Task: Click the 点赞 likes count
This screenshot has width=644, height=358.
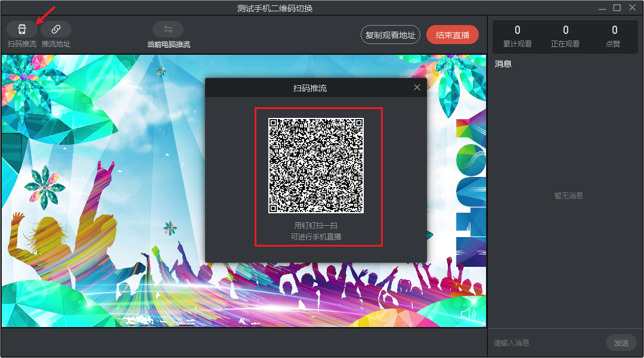Action: point(614,36)
